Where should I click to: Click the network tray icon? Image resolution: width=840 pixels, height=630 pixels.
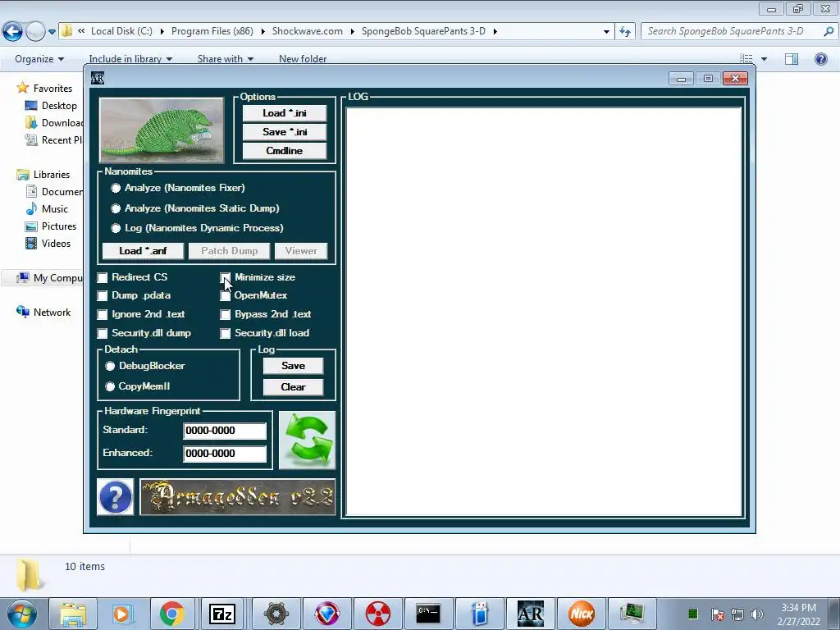737,614
